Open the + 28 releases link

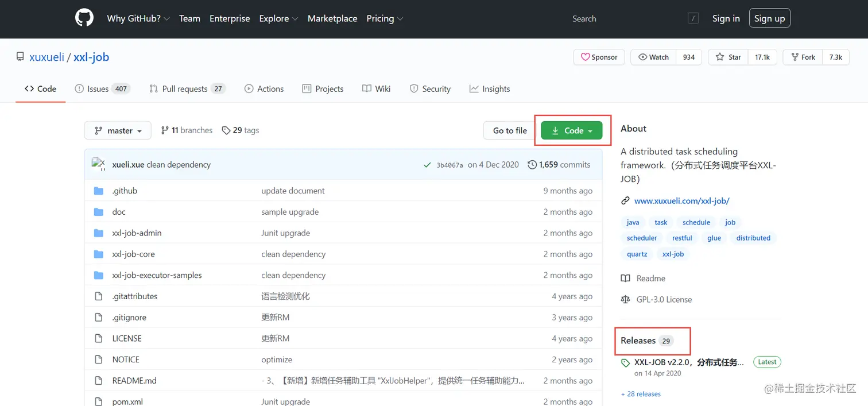point(641,394)
